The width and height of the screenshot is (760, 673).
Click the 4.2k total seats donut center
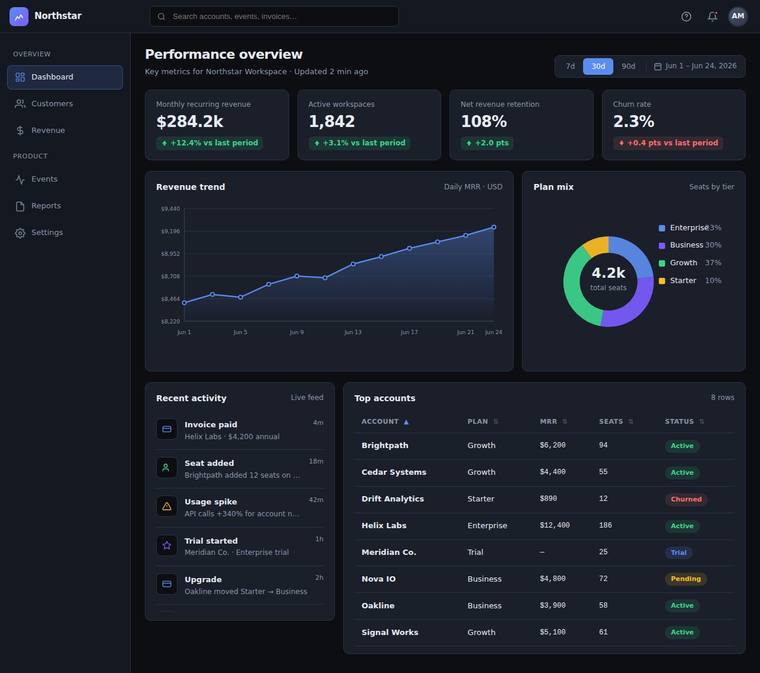(x=608, y=279)
